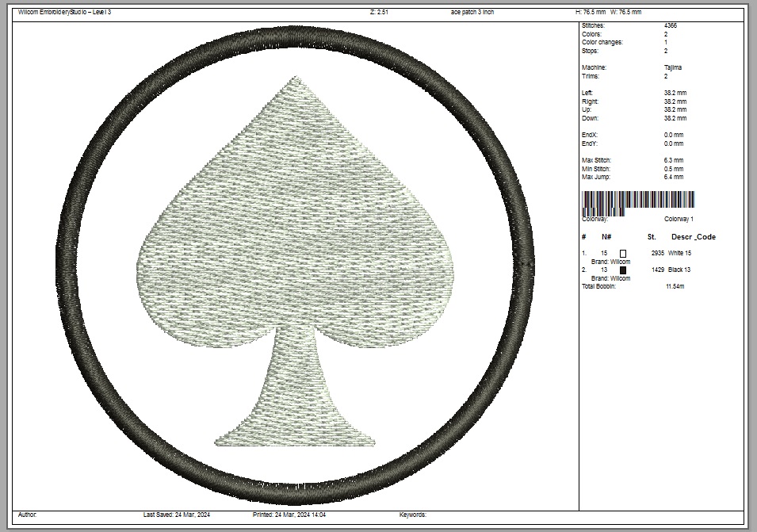Image resolution: width=757 pixels, height=532 pixels.
Task: Click the white spade shape in the design
Action: coord(295,238)
